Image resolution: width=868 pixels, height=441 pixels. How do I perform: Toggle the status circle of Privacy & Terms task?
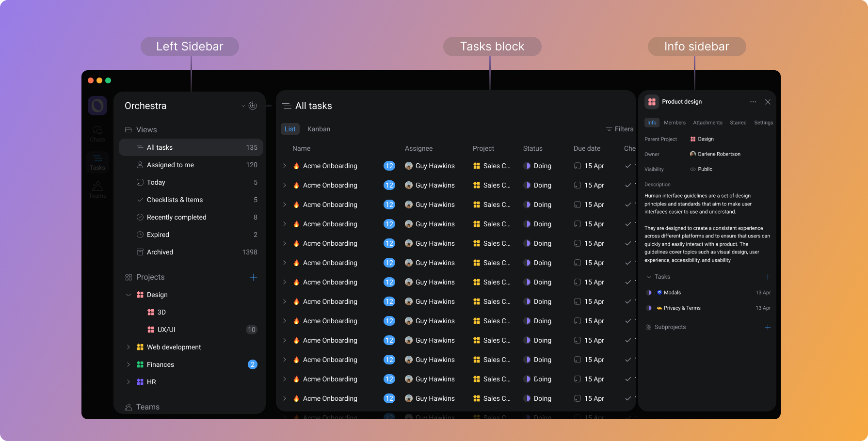[649, 308]
